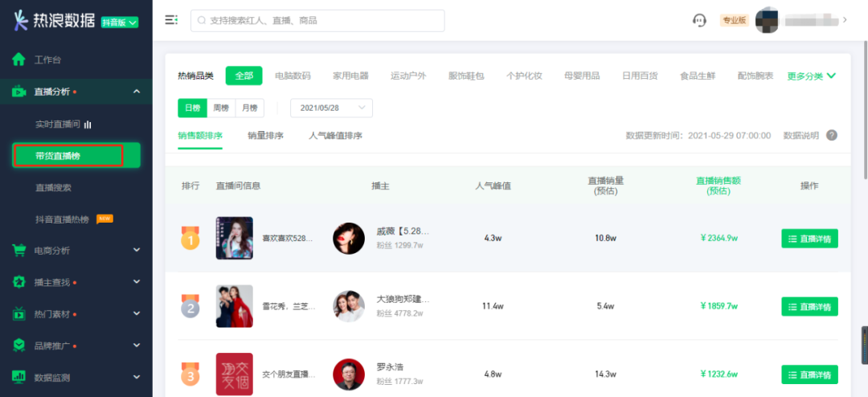Open the 喜欢喜欢528 live room thumbnail
Viewport: 868px width, 397px height.
click(x=234, y=238)
